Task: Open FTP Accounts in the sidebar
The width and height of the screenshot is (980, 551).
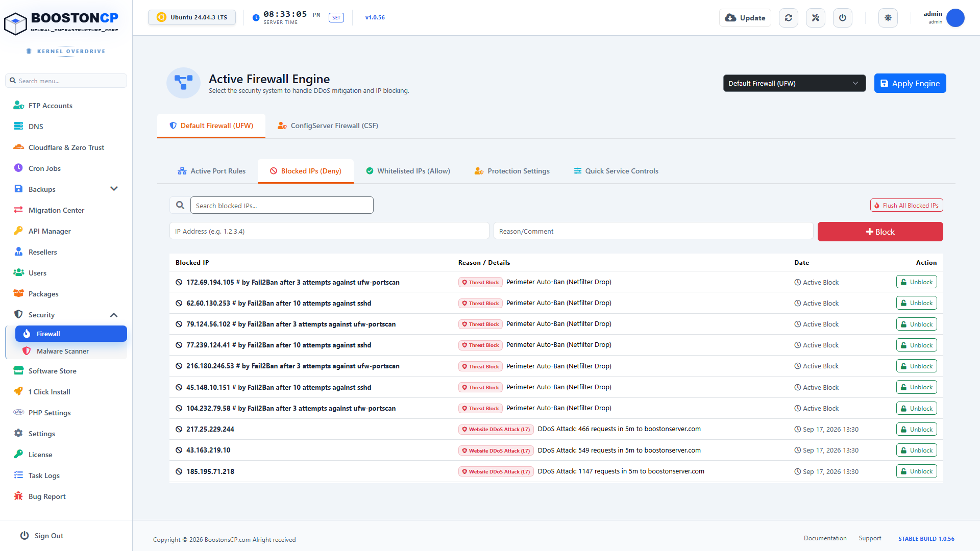Action: click(x=51, y=106)
